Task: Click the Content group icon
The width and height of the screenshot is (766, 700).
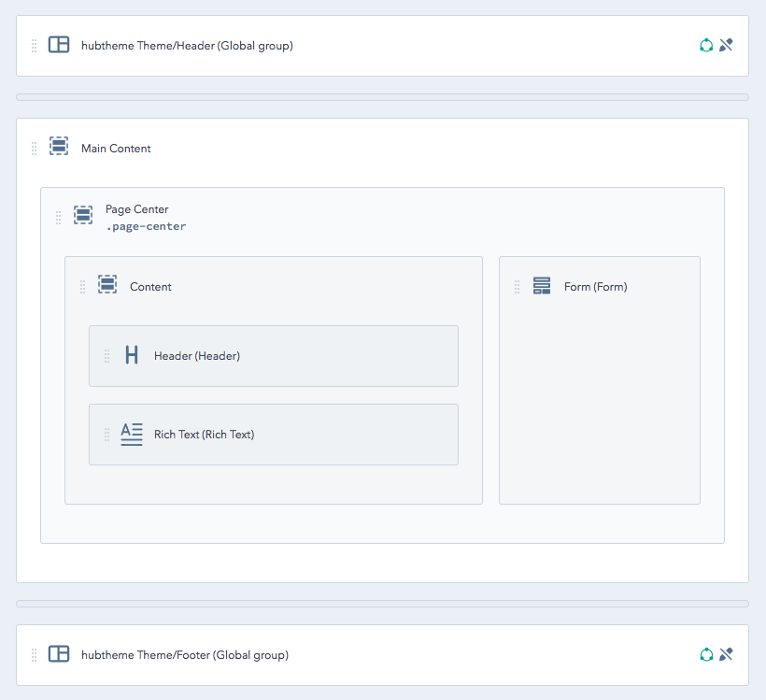Action: [x=107, y=284]
